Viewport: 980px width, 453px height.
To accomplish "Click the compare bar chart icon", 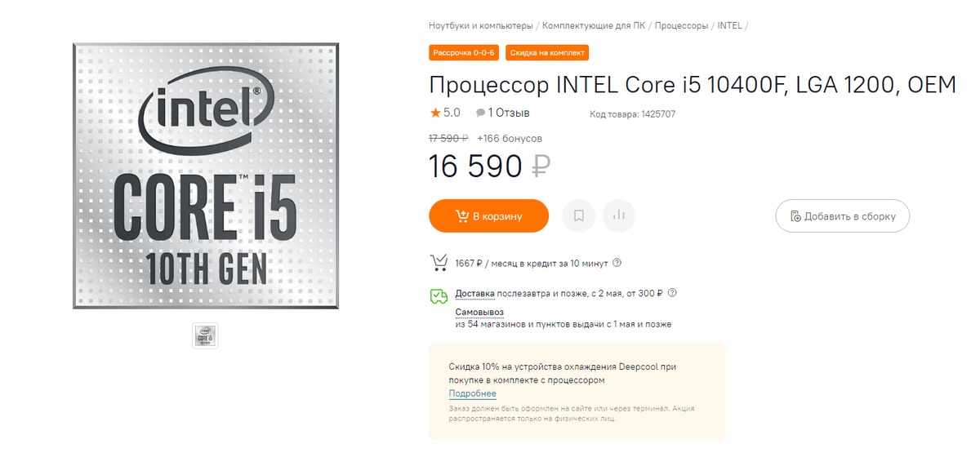I will tap(618, 216).
